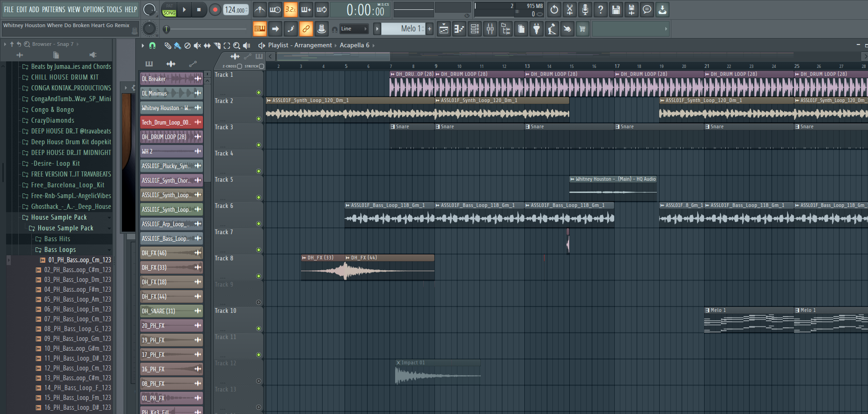Click the main pitch knob
Viewport: 868px width, 414px height.
(149, 29)
